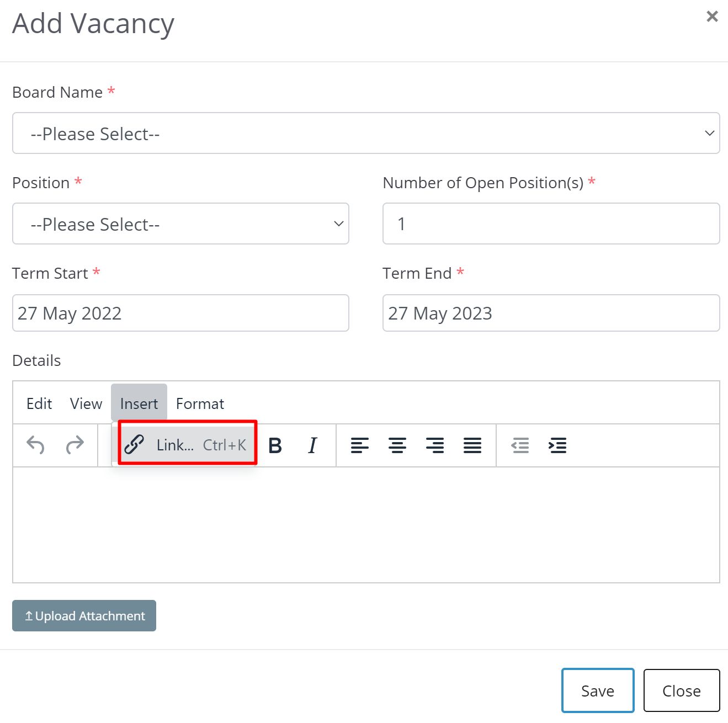The image size is (728, 723).
Task: Click the Number of Open Positions field
Action: coord(551,224)
